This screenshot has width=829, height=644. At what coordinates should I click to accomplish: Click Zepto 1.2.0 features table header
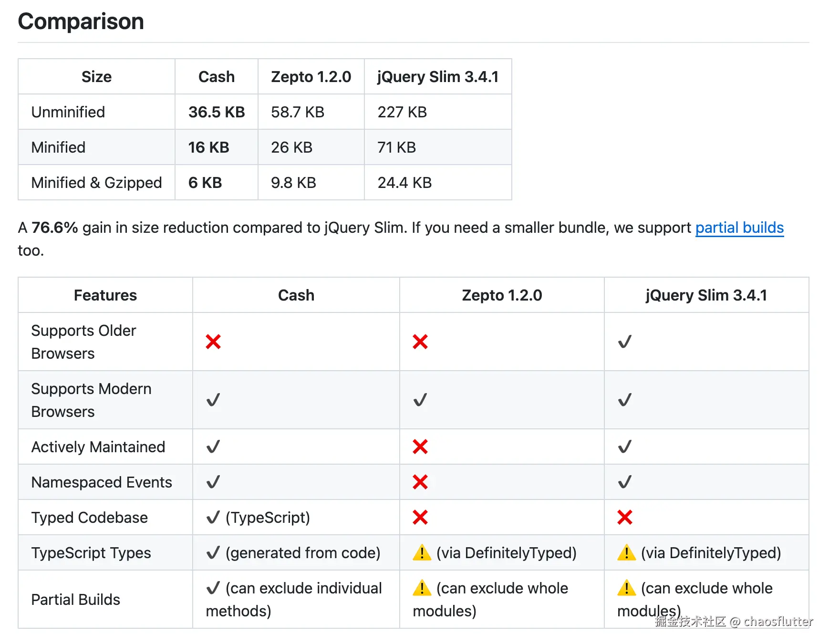[x=502, y=295]
